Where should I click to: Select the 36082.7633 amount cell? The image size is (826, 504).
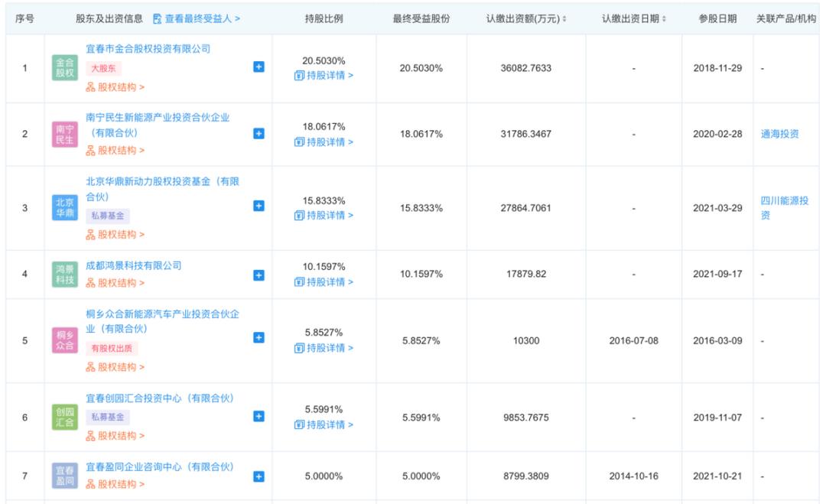click(x=525, y=68)
